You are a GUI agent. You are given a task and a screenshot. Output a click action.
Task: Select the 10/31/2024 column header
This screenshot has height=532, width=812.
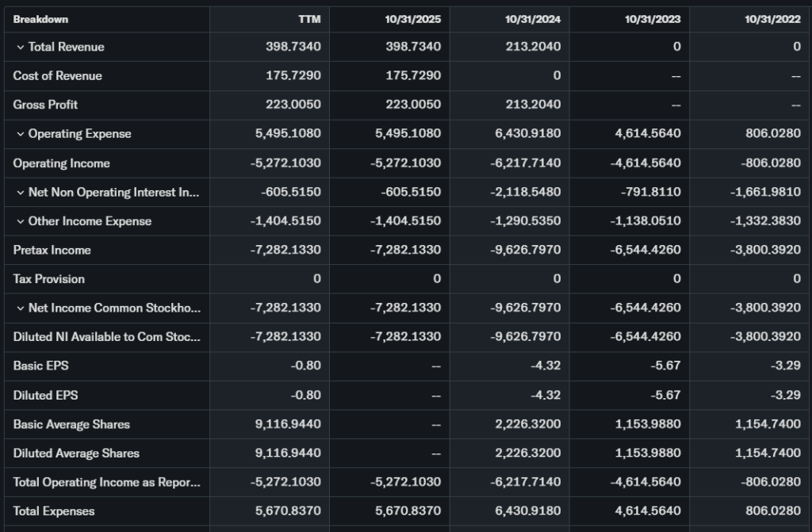point(533,20)
